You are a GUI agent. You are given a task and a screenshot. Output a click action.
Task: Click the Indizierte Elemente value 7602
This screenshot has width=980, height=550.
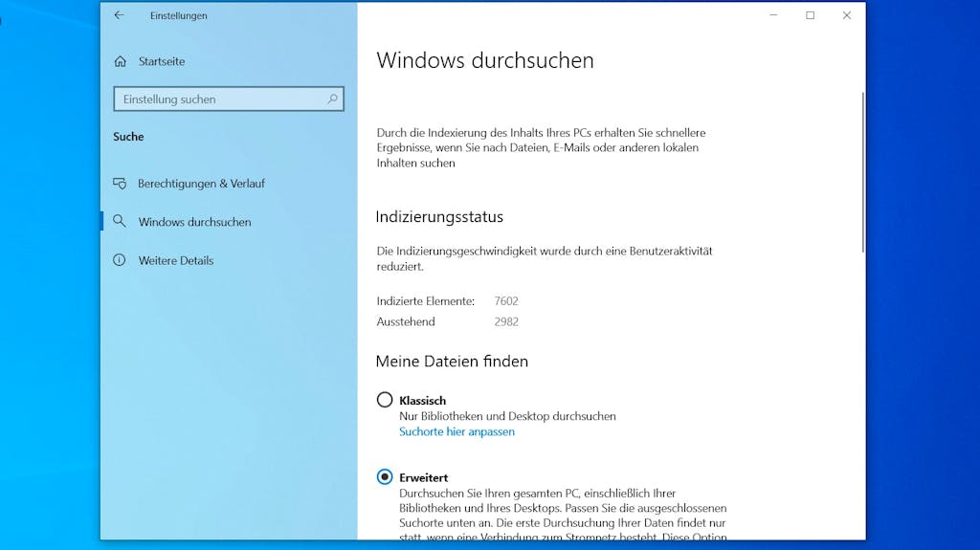click(506, 301)
